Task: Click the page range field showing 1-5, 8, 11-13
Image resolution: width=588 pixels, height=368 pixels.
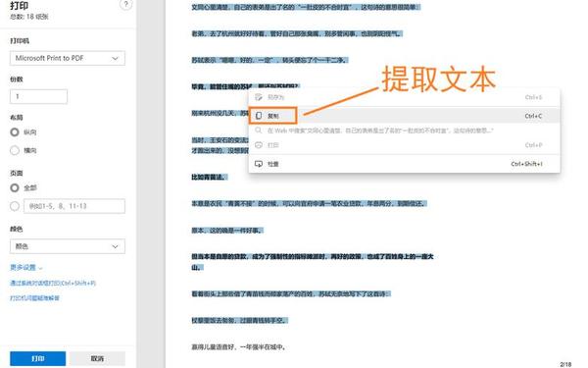Action: [74, 206]
